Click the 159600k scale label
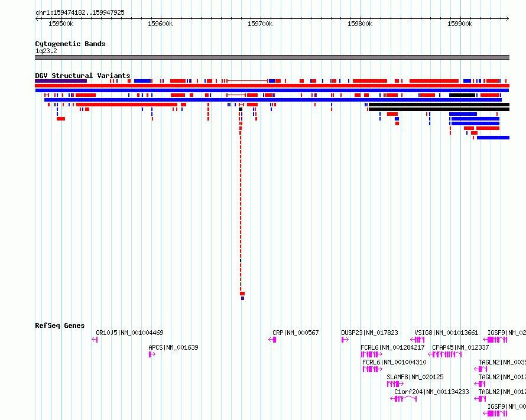 (x=160, y=24)
